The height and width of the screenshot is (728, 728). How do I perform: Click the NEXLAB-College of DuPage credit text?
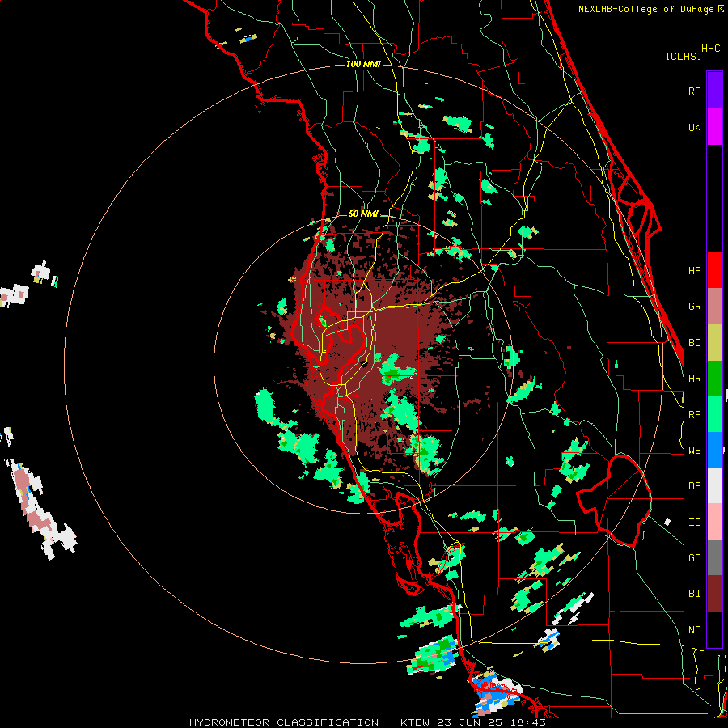650,9
